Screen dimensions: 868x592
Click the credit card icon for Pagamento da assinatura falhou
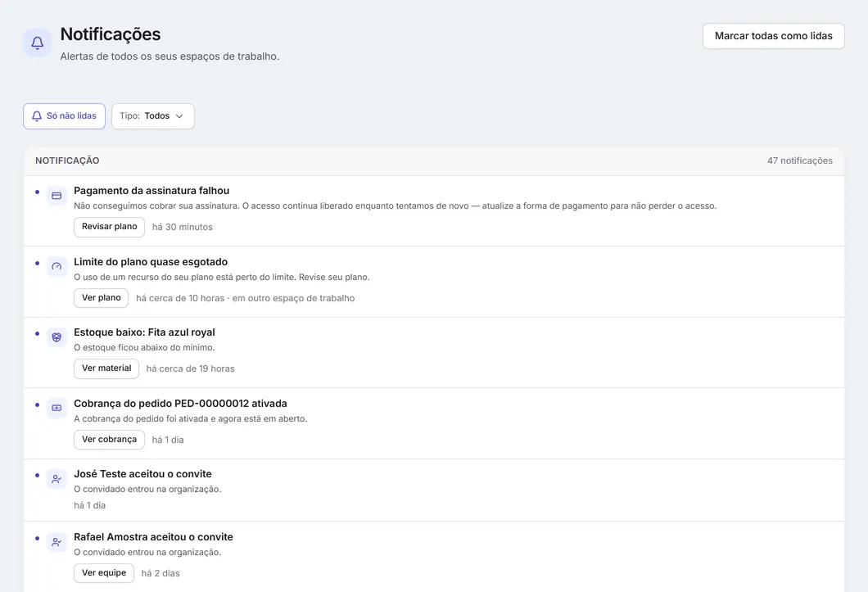(57, 196)
